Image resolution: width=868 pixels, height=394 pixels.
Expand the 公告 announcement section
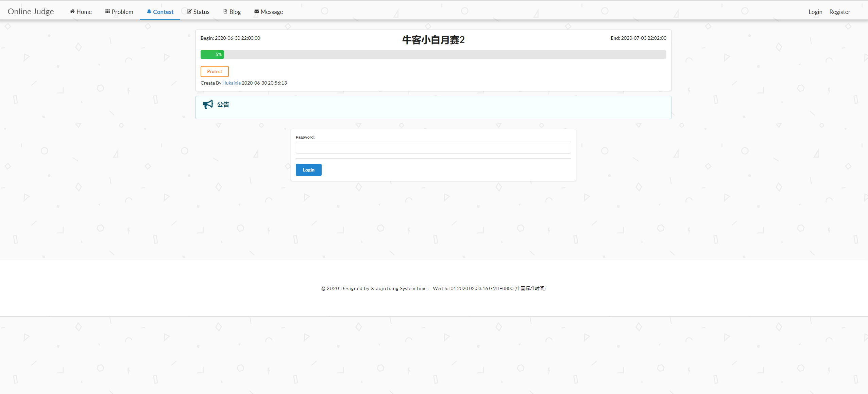pos(223,104)
